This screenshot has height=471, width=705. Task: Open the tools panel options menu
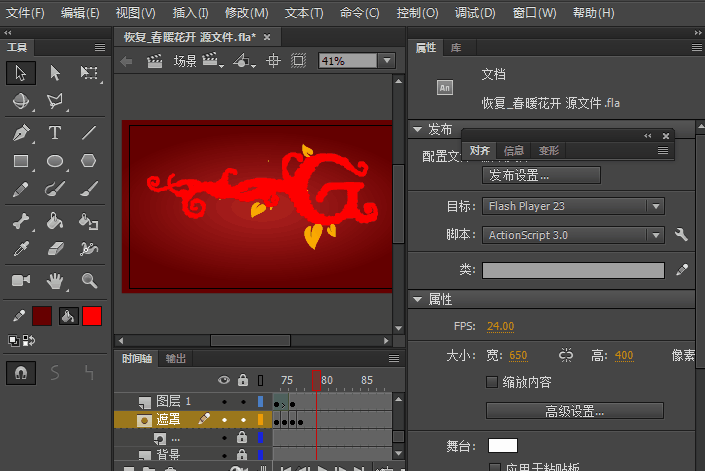pyautogui.click(x=100, y=47)
